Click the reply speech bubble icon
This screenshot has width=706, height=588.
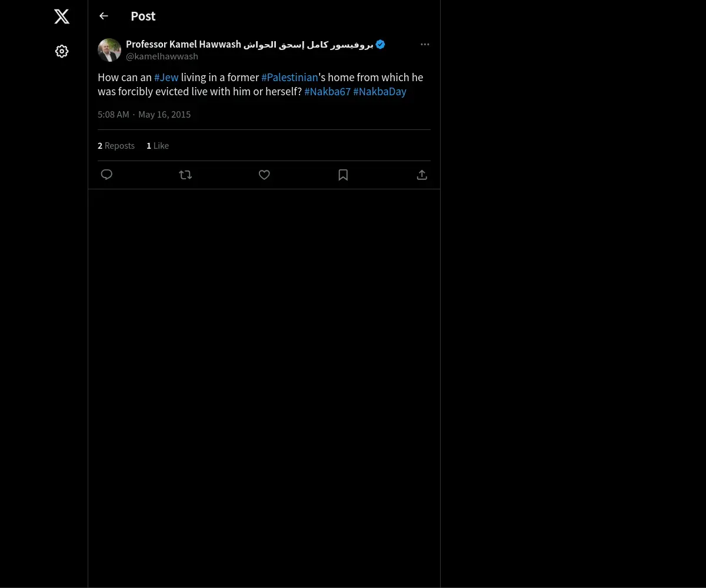coord(106,175)
